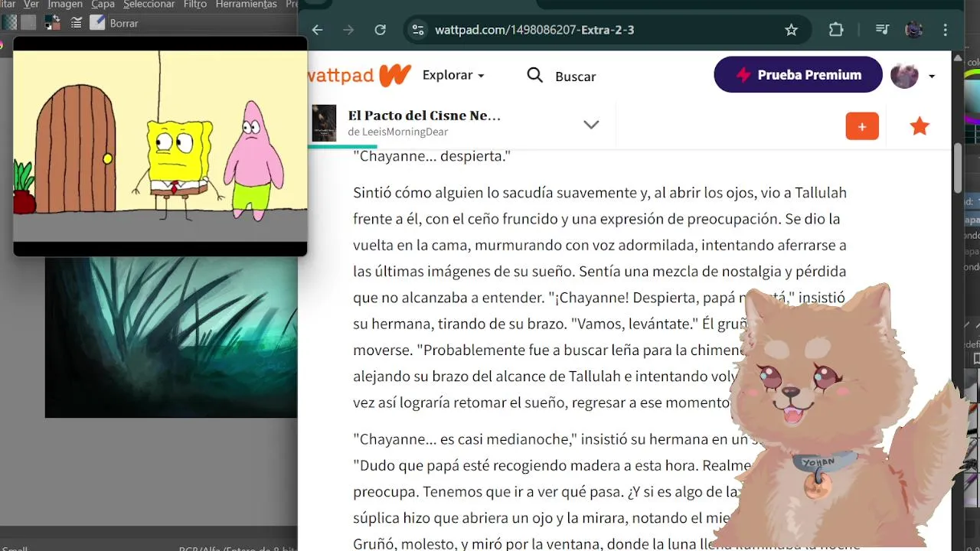
Task: Click the painting canvas in paint app
Action: click(171, 337)
